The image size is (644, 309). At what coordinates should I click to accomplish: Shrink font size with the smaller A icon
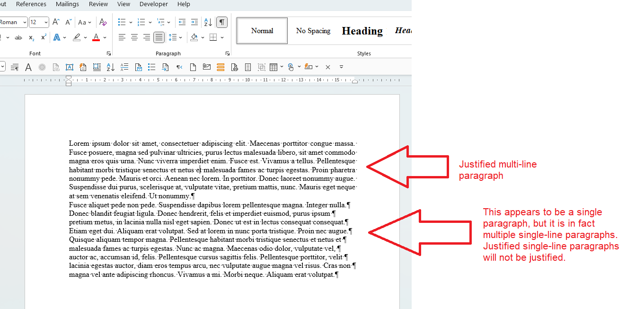pos(69,22)
